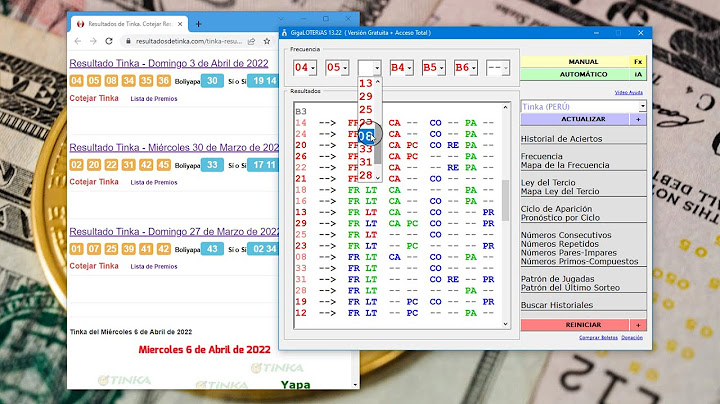The image size is (720, 404).
Task: Close the Resultados de Tinka tab
Action: [x=180, y=24]
